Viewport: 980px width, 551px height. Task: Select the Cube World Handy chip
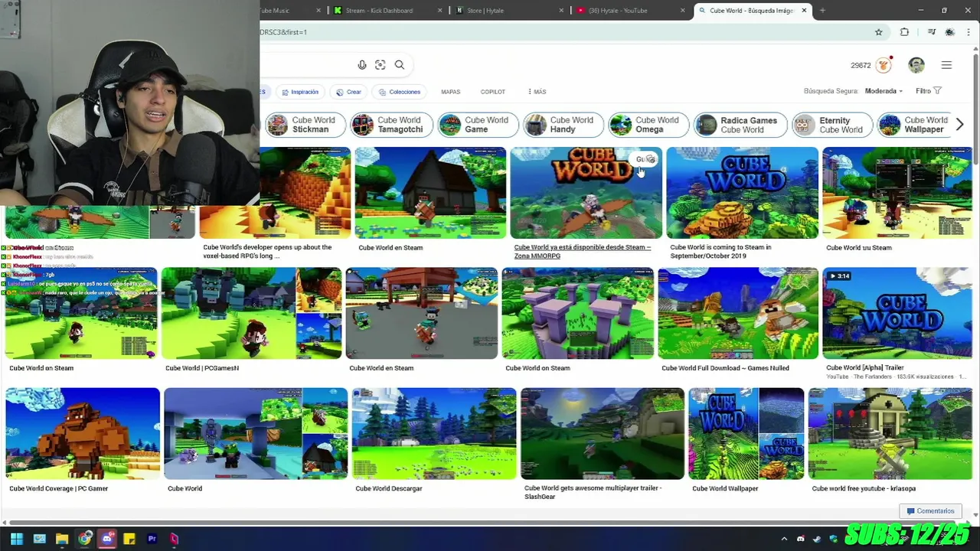click(x=563, y=125)
